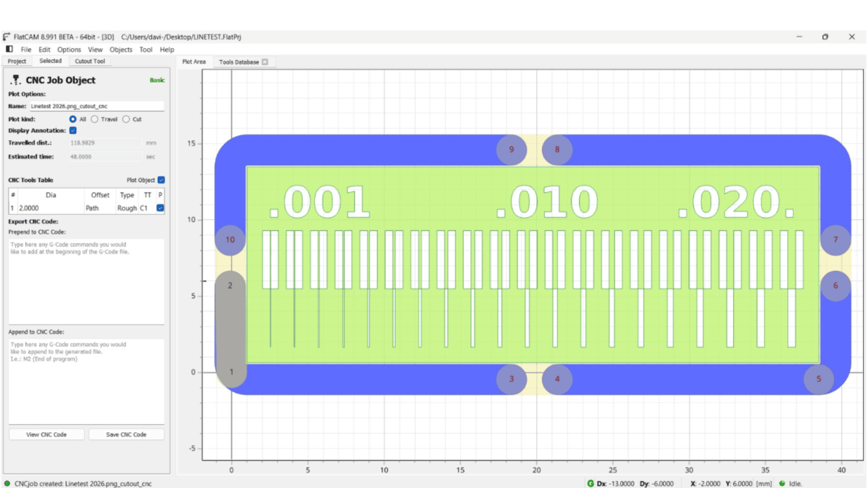The height and width of the screenshot is (488, 868).
Task: Click annotation marker 5 on the plot
Action: point(818,379)
